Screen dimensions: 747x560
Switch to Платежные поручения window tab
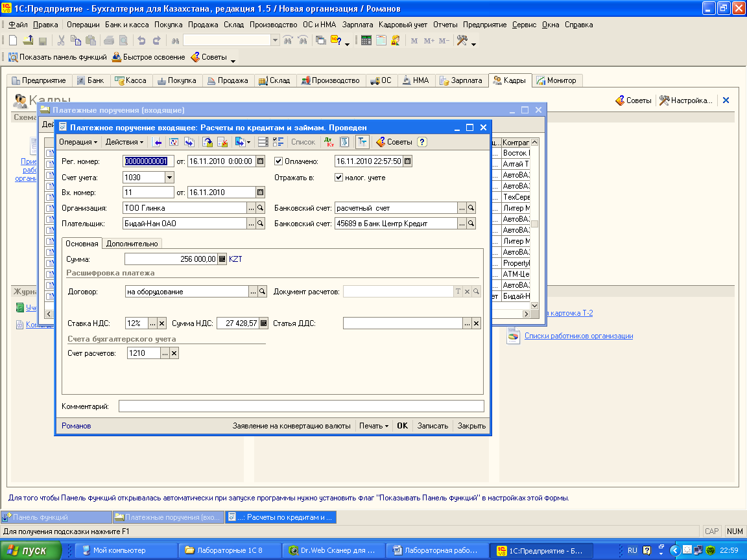coord(168,517)
